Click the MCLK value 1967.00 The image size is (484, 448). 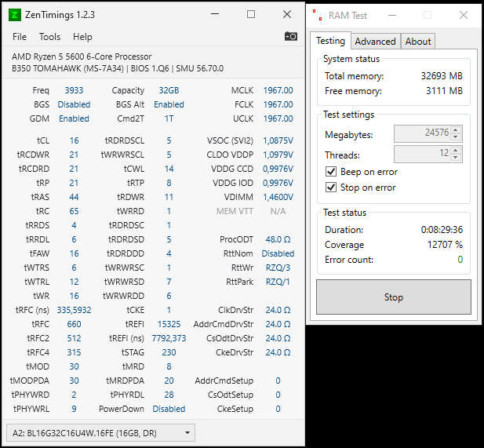point(278,90)
